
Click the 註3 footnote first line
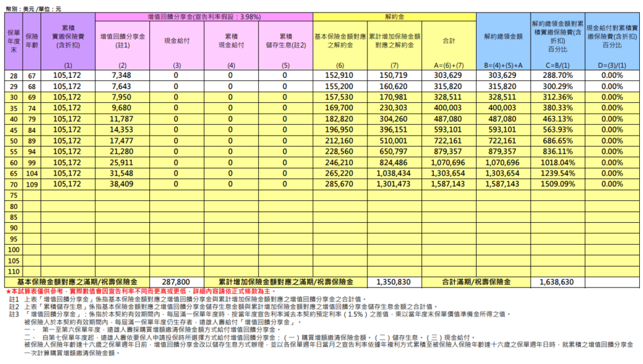tap(260, 314)
